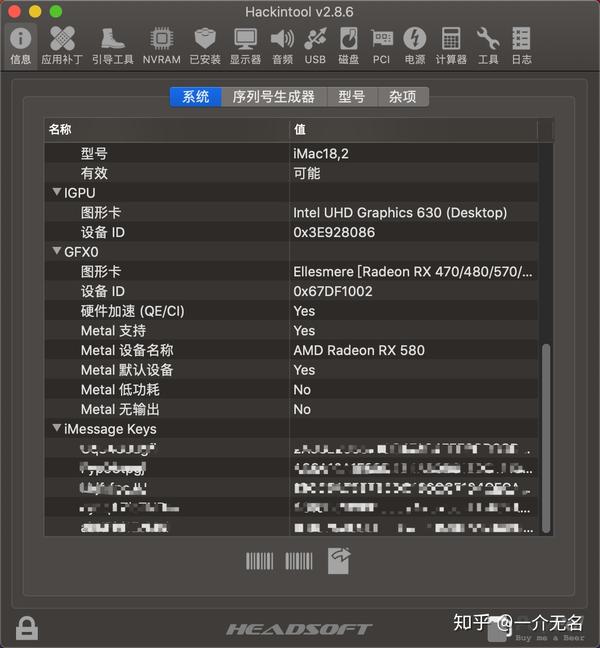Switch to the 系统 tab
Screen dimensions: 600x648
195,97
